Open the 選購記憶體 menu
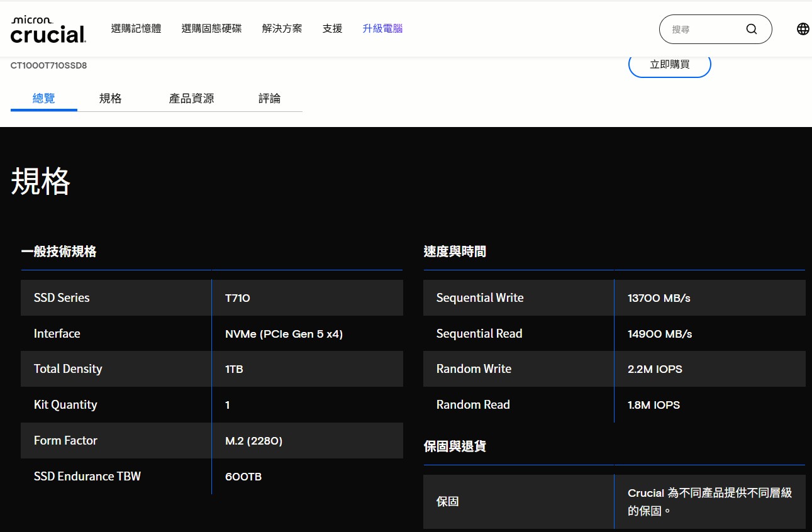 [136, 28]
